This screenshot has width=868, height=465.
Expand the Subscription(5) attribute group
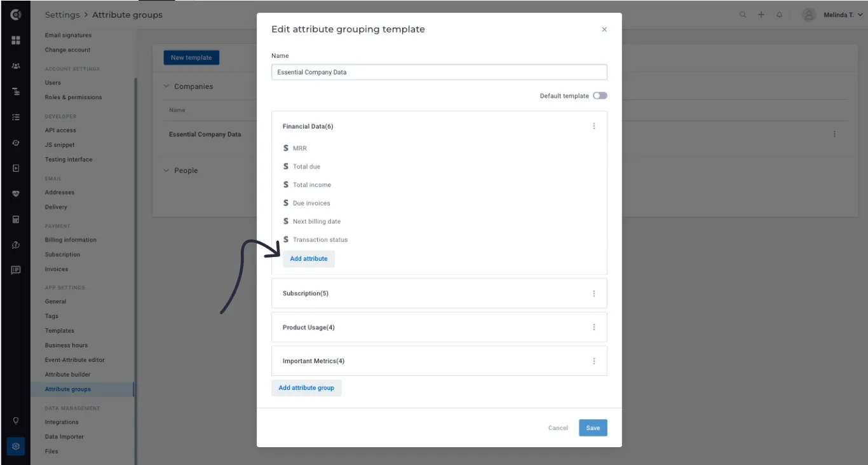tap(439, 293)
